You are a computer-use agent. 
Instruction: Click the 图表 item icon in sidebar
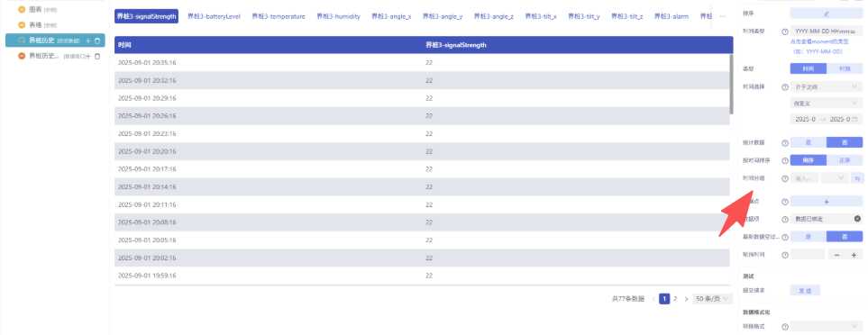coord(22,9)
